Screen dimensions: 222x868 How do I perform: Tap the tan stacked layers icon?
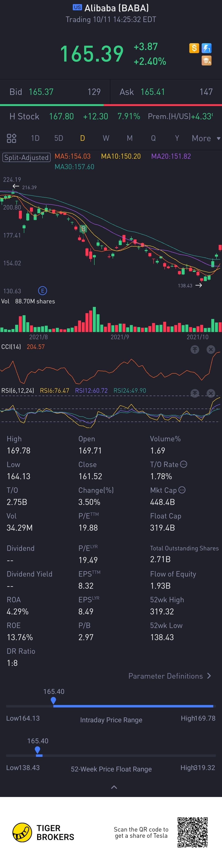(207, 61)
